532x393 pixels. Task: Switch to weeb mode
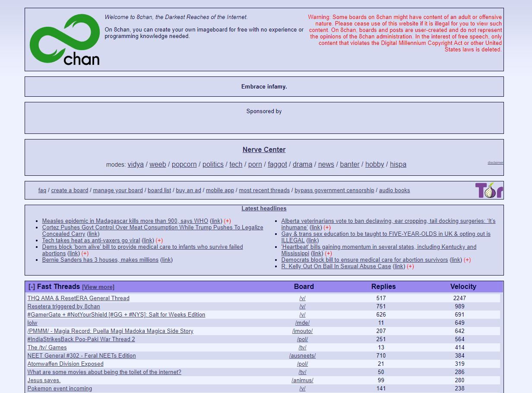pos(158,165)
